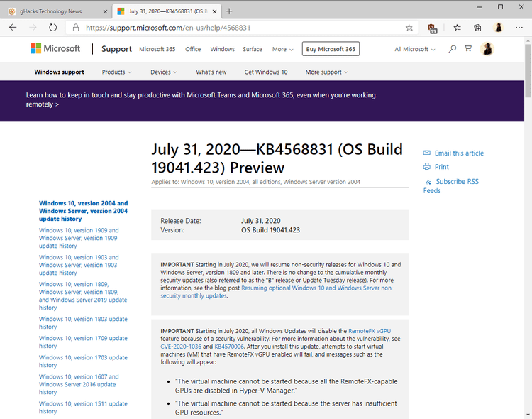The height and width of the screenshot is (419, 532).
Task: Click the forward navigation arrow
Action: pos(33,28)
